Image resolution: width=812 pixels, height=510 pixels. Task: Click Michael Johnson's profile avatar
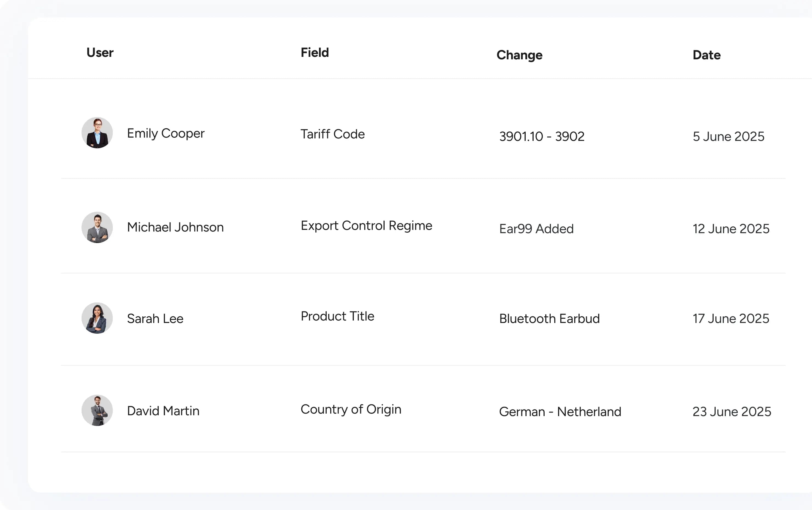(97, 227)
